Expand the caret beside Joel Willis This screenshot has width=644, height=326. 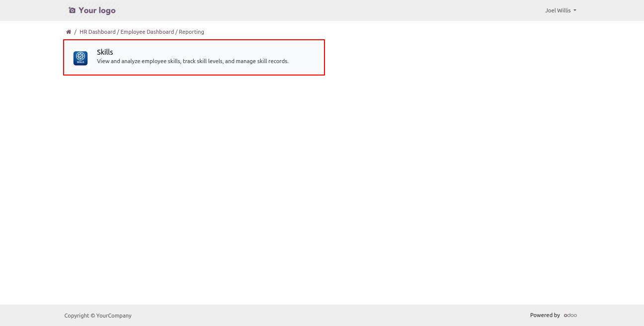pyautogui.click(x=575, y=10)
